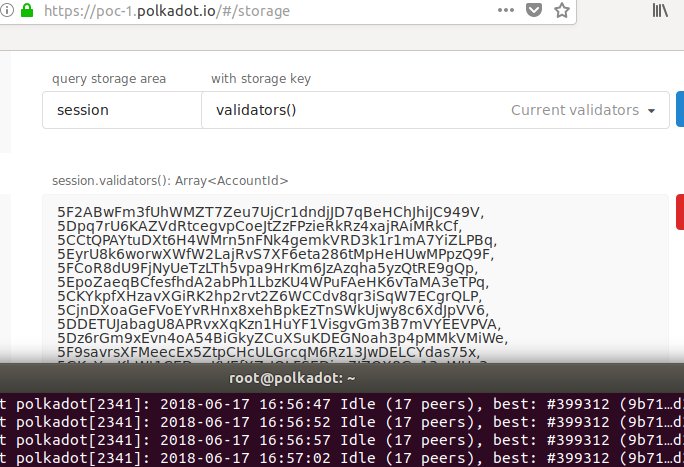The image size is (684, 467).
Task: Click the red remove result button
Action: (x=680, y=212)
